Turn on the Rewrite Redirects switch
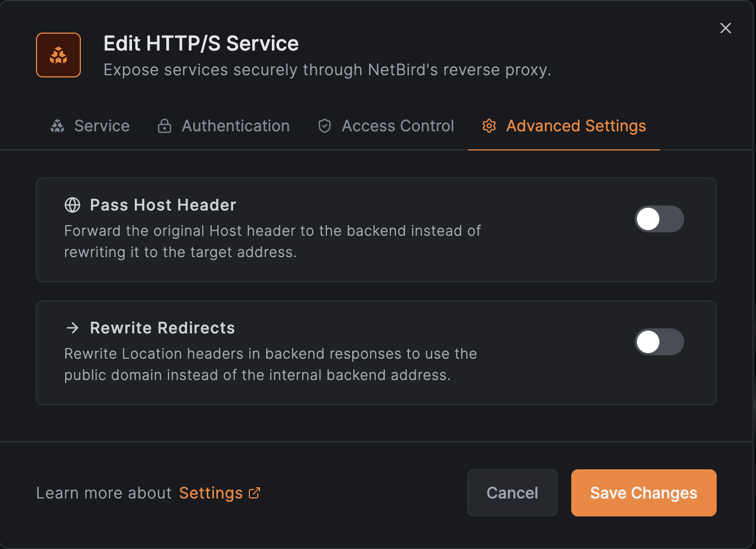The image size is (756, 549). 659,342
